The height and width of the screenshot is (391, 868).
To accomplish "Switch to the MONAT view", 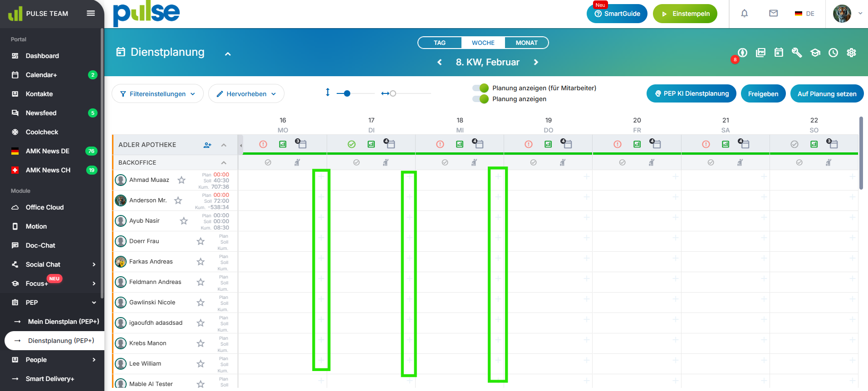I will pyautogui.click(x=527, y=43).
